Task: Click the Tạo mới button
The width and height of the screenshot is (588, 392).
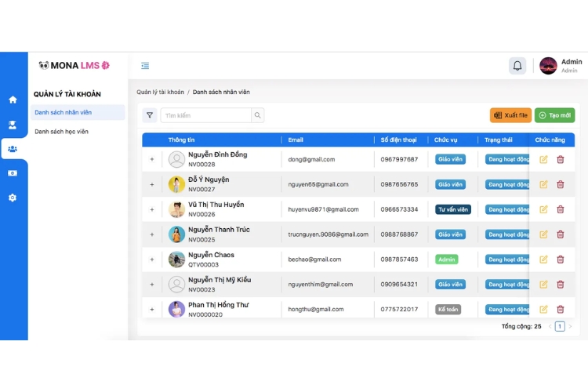Action: click(554, 115)
